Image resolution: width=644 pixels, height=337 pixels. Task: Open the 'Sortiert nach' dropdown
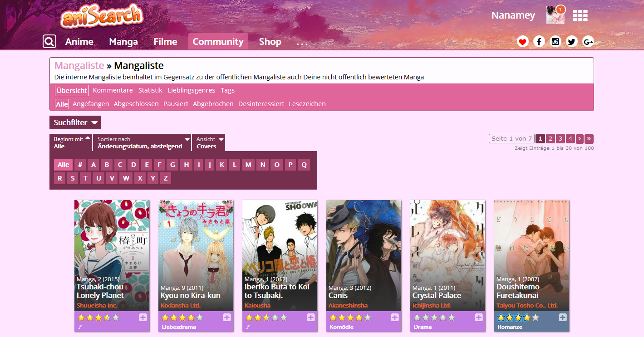(x=142, y=142)
